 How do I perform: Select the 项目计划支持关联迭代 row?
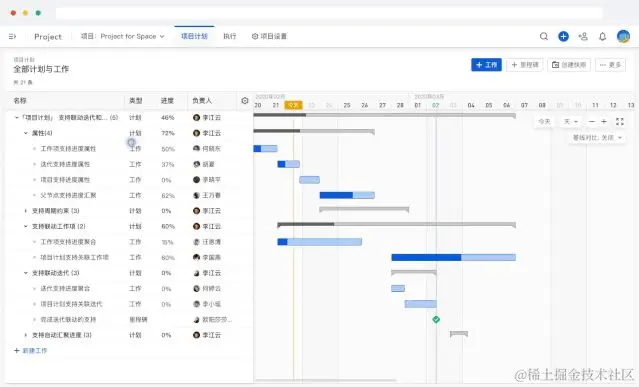point(129,304)
